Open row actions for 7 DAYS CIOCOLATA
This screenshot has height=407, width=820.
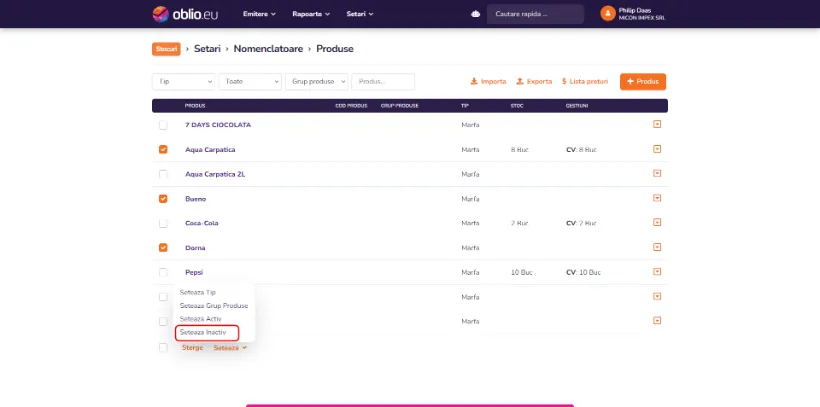click(657, 125)
